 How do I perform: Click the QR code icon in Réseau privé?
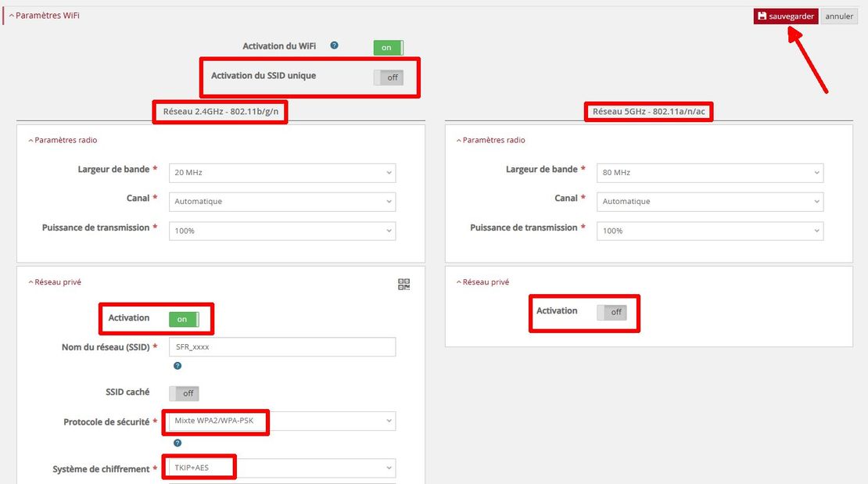(404, 285)
